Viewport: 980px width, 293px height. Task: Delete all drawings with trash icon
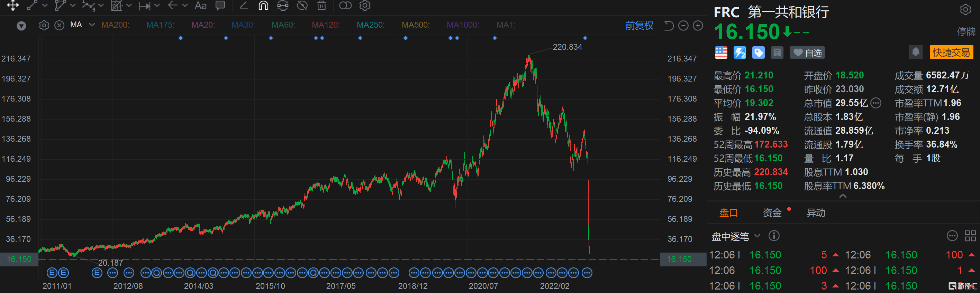tap(321, 5)
